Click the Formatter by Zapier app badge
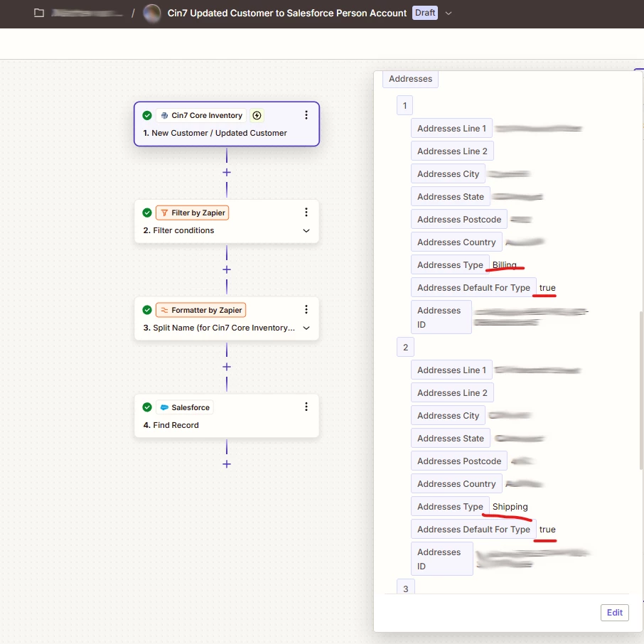 pyautogui.click(x=201, y=310)
